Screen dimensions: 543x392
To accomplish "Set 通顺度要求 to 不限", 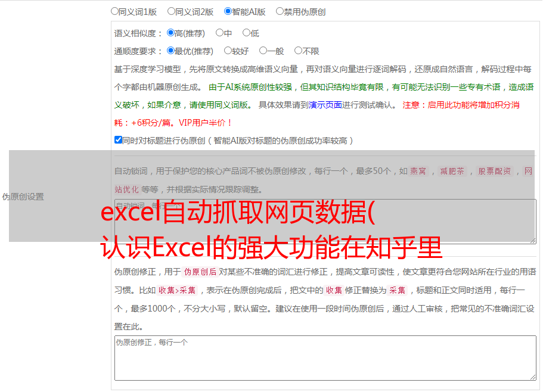I will pos(298,51).
